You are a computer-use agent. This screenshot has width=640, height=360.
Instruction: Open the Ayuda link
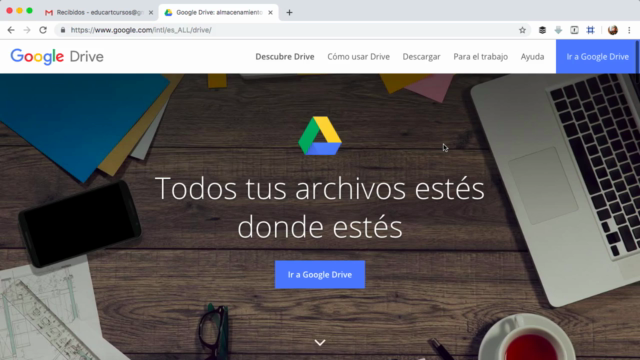pyautogui.click(x=532, y=57)
